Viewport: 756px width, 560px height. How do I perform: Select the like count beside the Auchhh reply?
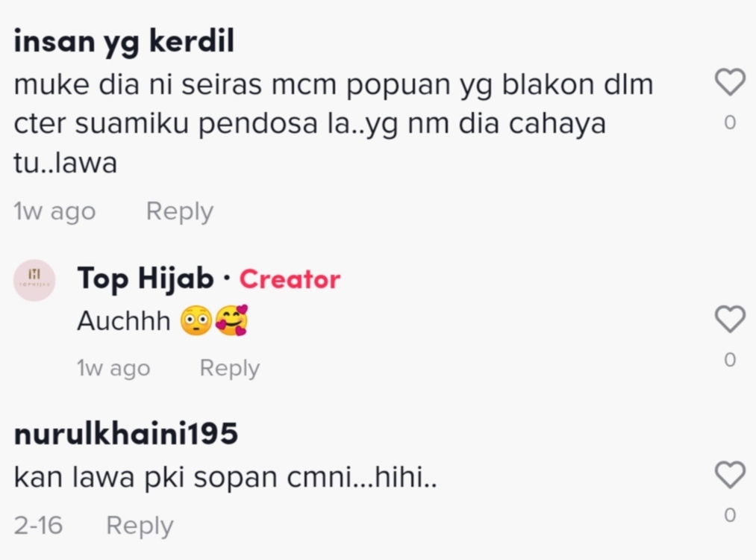coord(730,360)
